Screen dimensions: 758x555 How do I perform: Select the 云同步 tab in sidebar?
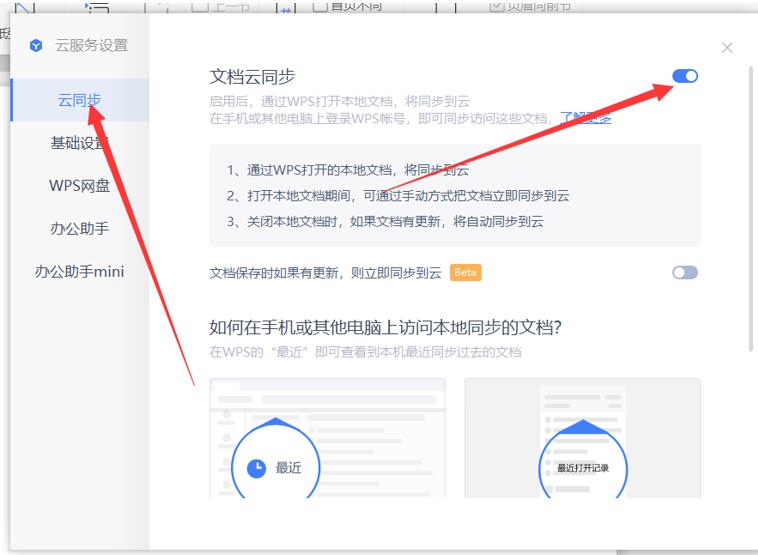pyautogui.click(x=80, y=100)
